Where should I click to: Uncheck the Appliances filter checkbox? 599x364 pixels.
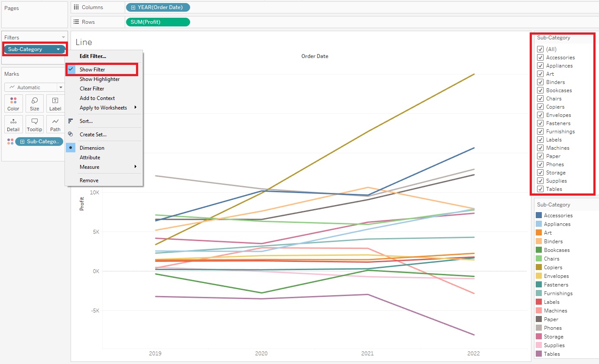click(x=540, y=66)
